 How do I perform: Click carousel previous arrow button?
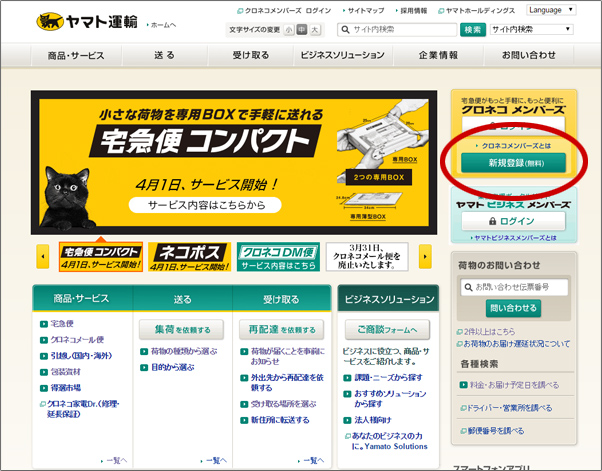click(43, 256)
